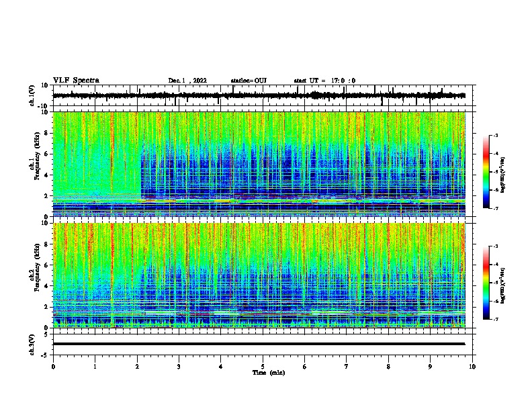Click inside the ch.1 spectrogram panel
The height and width of the screenshot is (411, 532).
coord(259,164)
